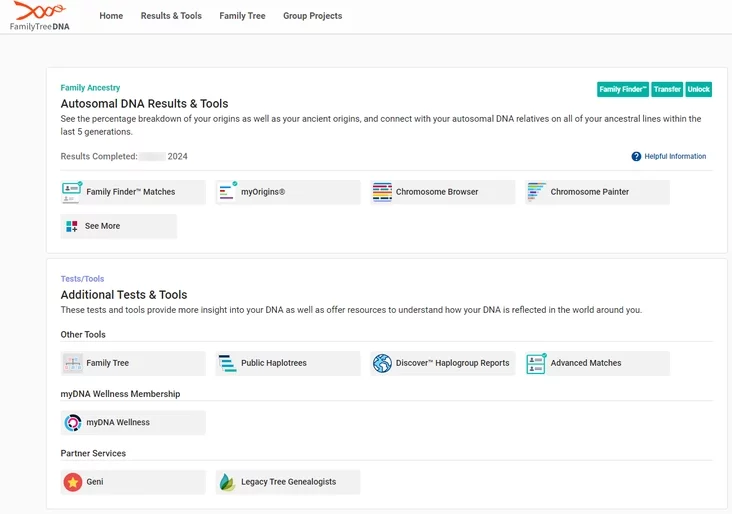The image size is (732, 514).
Task: Go to the Home menu
Action: (x=111, y=16)
